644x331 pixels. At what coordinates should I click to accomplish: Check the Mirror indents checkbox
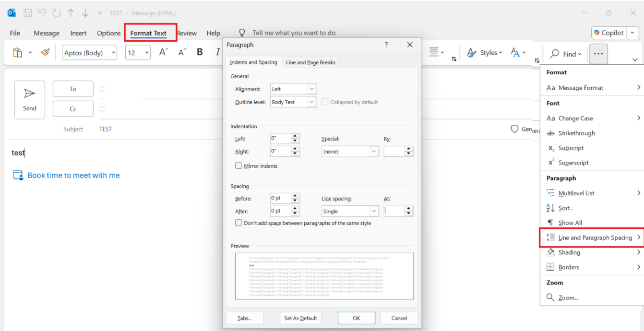coord(239,165)
